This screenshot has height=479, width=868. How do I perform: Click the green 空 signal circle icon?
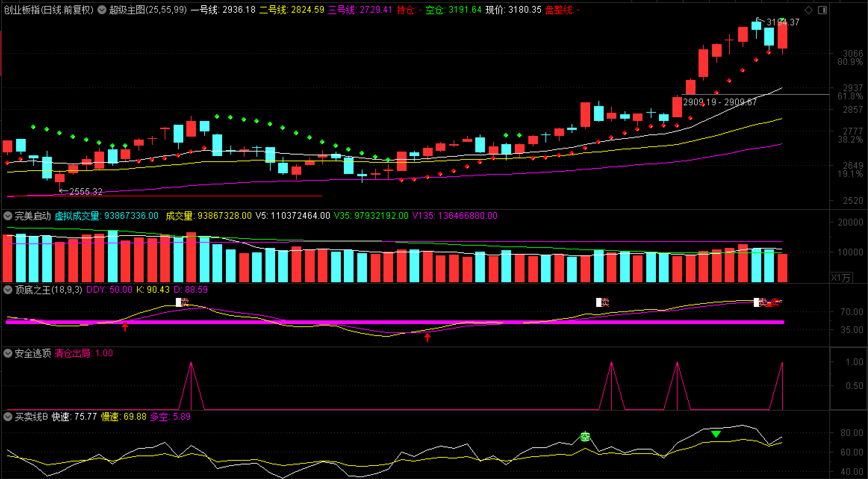(x=585, y=436)
